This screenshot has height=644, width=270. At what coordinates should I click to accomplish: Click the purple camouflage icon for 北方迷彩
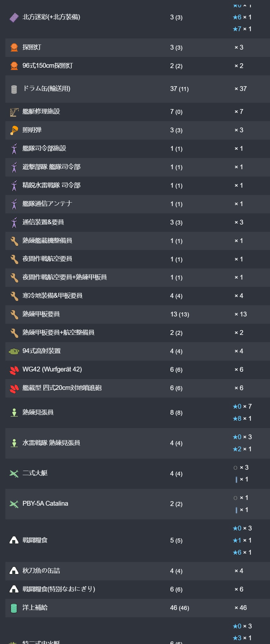click(14, 17)
